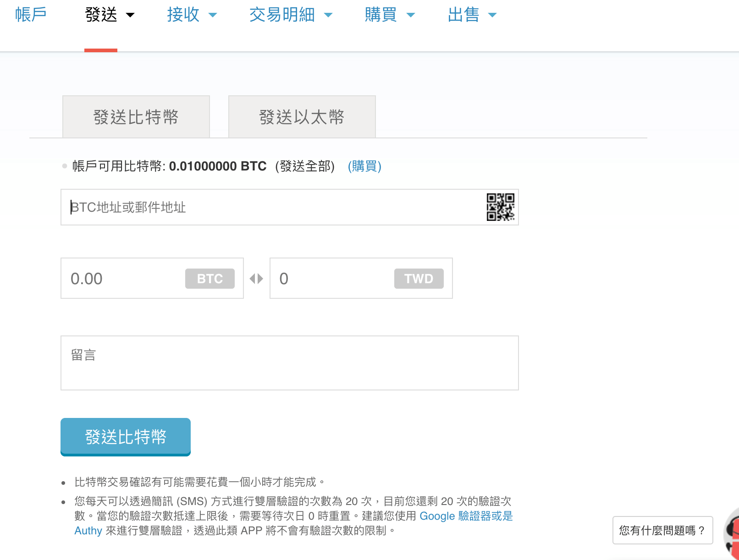Focus the BTC地址或郵件地址 input field

pyautogui.click(x=270, y=207)
